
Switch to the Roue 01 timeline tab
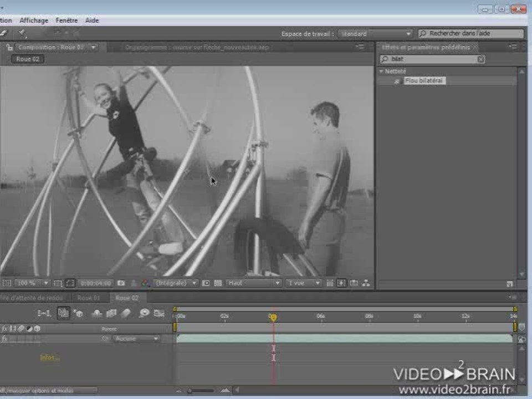89,298
